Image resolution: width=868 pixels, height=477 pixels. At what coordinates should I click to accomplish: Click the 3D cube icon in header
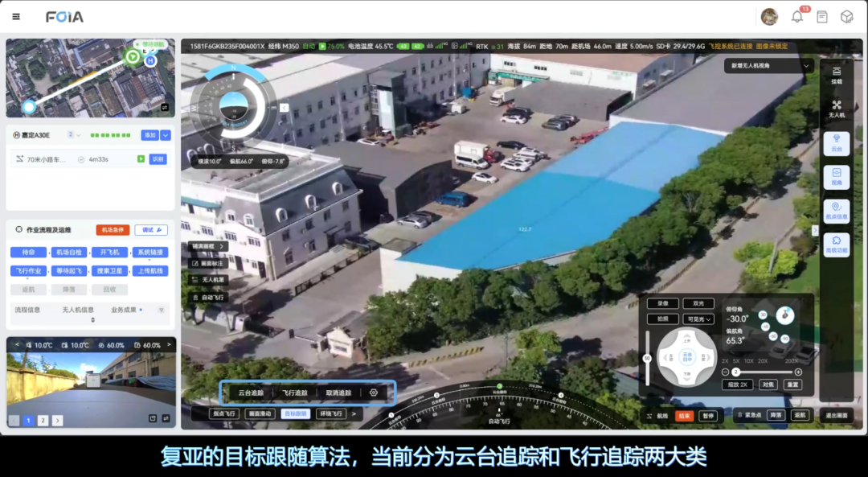[x=846, y=17]
